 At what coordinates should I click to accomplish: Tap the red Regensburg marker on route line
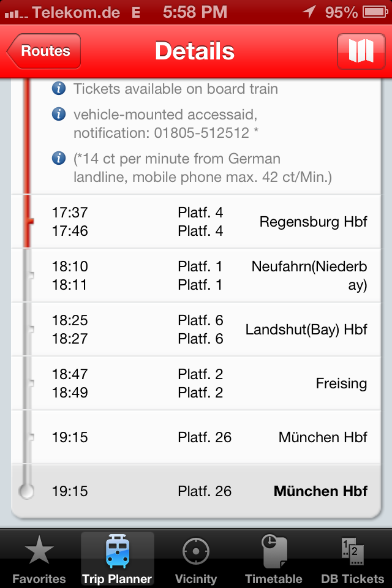[27, 222]
